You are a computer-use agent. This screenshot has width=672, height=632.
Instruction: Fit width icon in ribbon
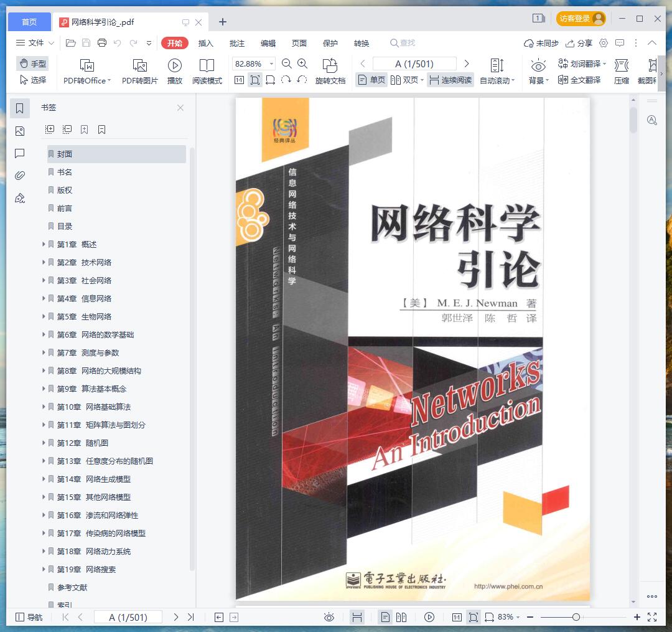click(x=271, y=80)
